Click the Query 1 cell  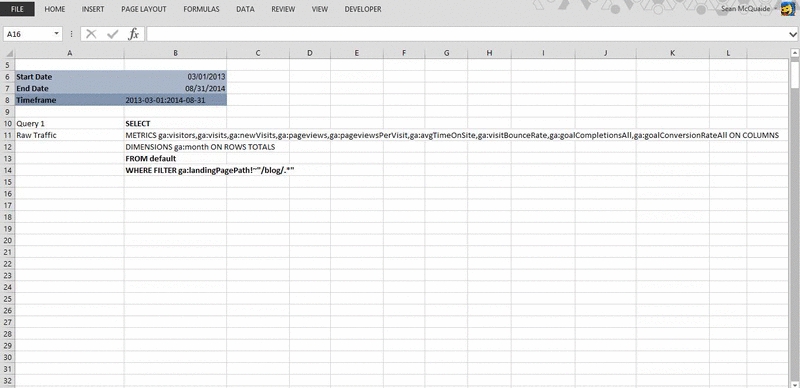pos(69,124)
